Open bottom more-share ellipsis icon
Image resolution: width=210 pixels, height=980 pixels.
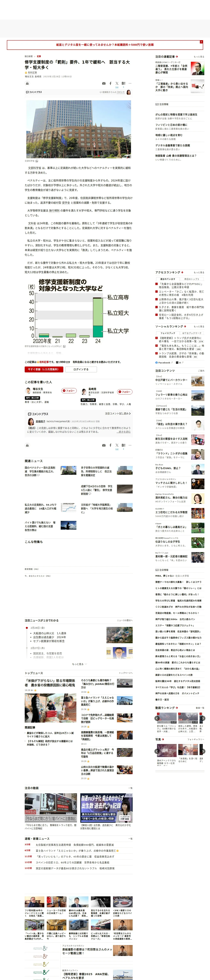[130, 445]
